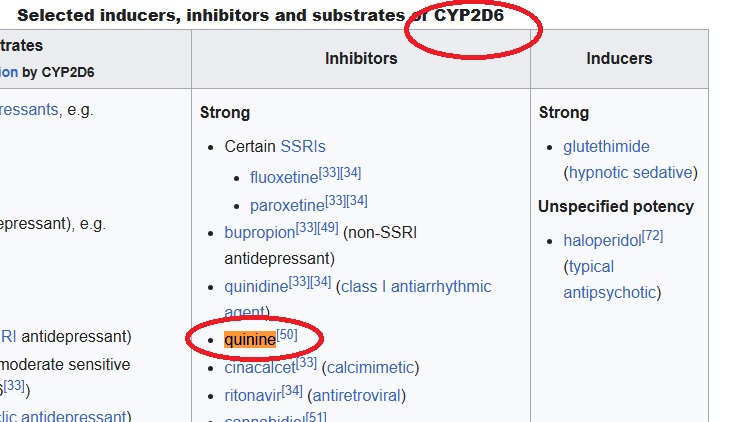Jump to citation 49 beside bupropion
731x422 pixels.
coord(326,227)
